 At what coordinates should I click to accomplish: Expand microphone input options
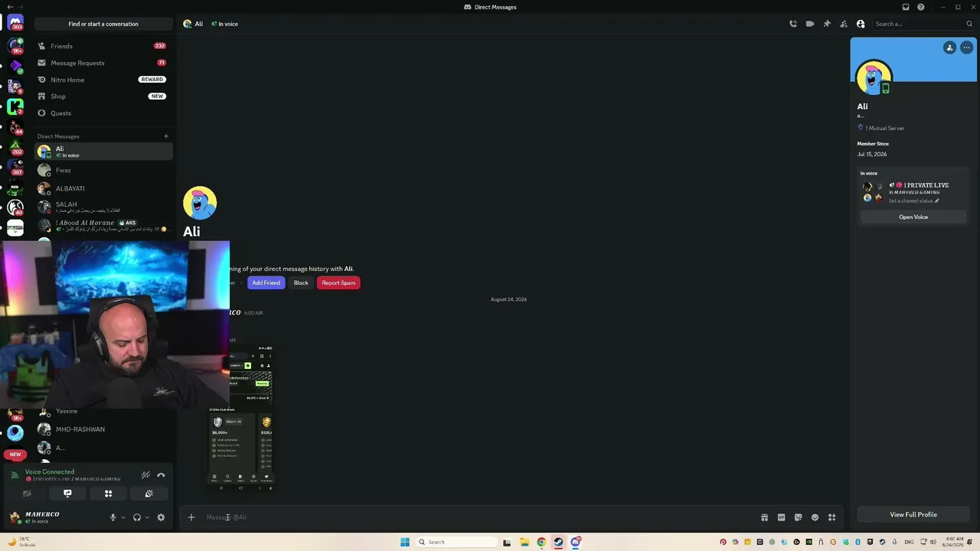pos(123,517)
